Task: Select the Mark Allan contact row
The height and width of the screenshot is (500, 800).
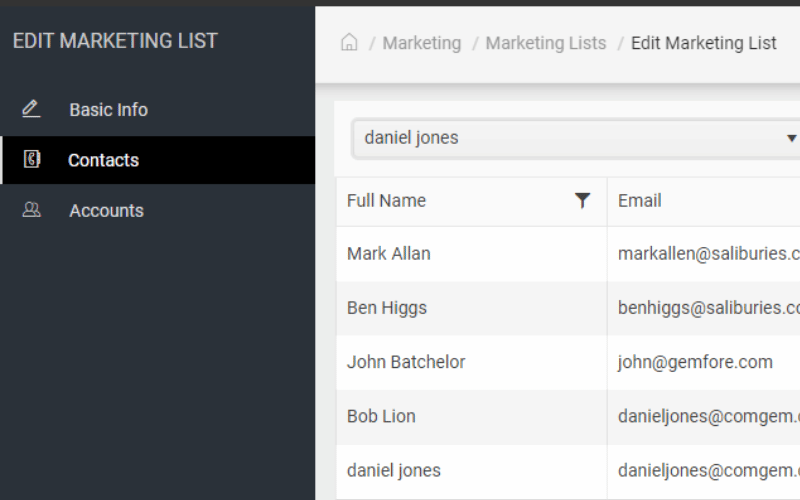Action: [389, 254]
